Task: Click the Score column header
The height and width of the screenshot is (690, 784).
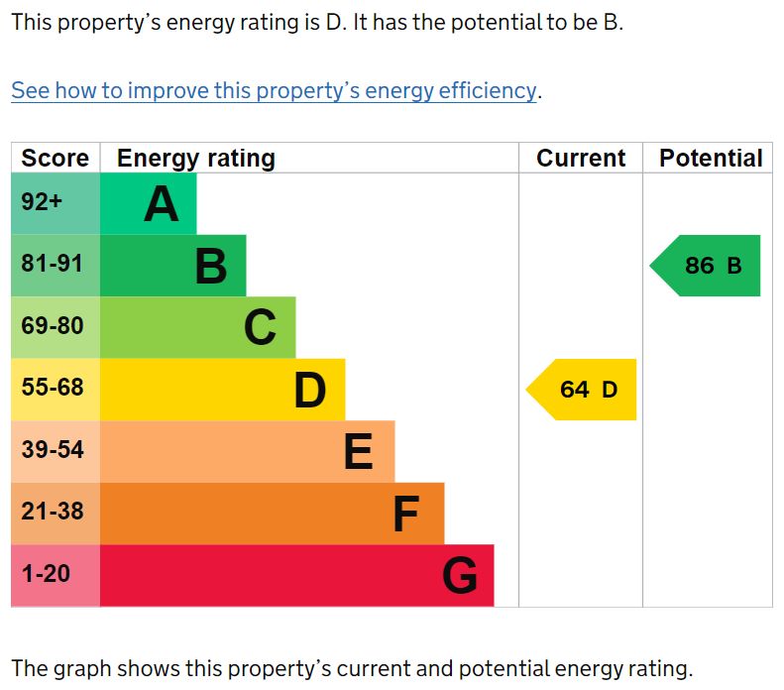Action: click(56, 159)
